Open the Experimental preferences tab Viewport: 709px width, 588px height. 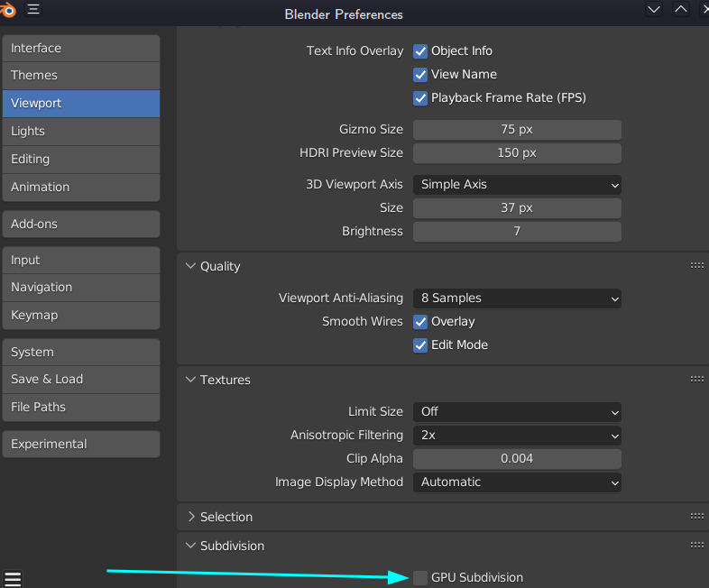coord(81,445)
